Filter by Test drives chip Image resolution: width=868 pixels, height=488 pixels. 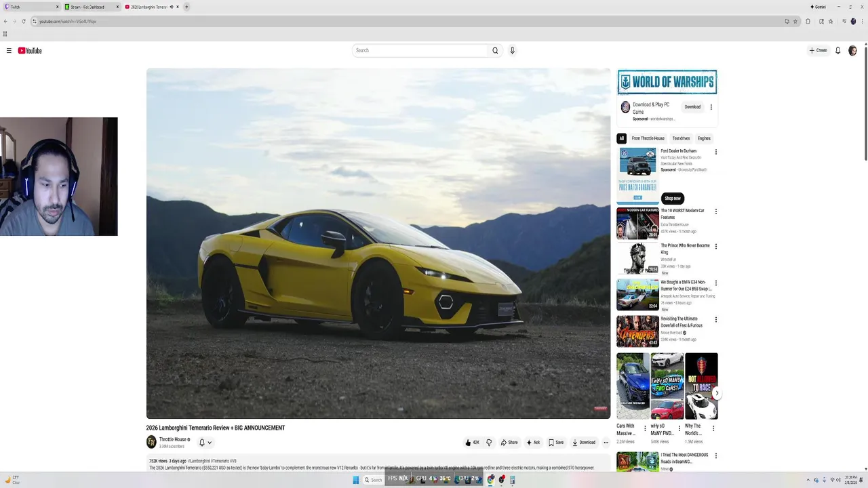[681, 138]
